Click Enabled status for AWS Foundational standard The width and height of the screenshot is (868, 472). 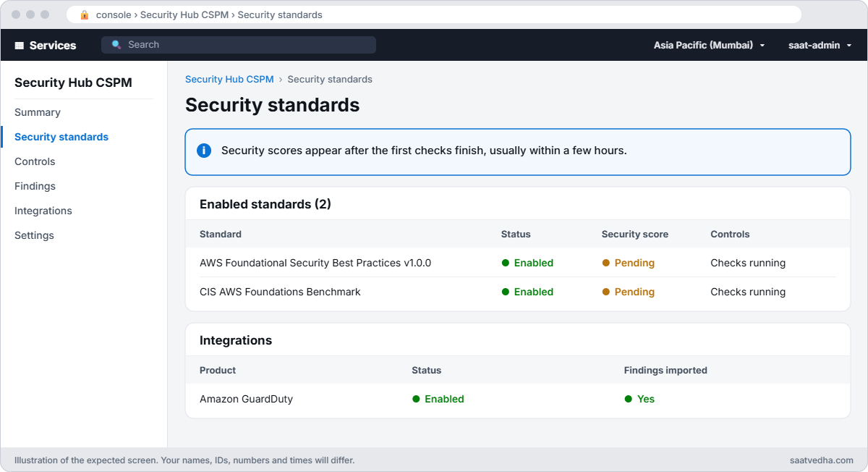tap(527, 263)
